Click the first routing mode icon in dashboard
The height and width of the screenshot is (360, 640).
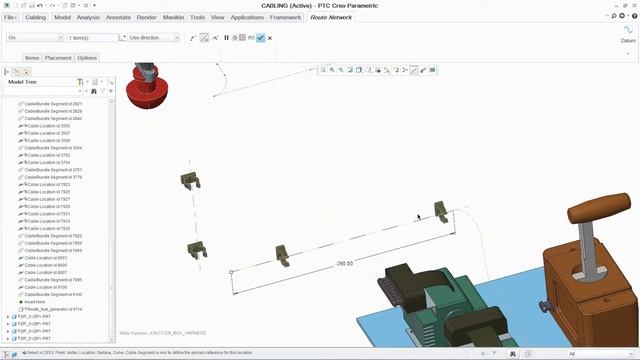coord(193,38)
